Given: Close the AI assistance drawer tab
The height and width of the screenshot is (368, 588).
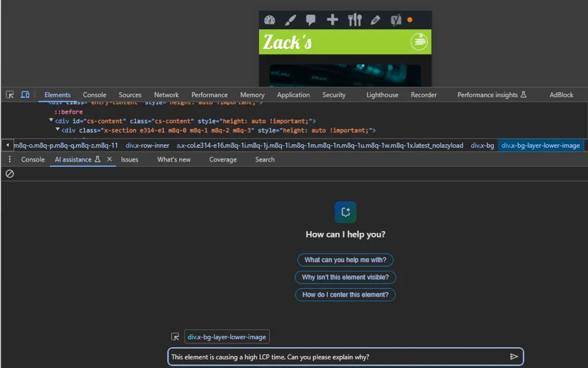Looking at the screenshot, I should click(110, 159).
